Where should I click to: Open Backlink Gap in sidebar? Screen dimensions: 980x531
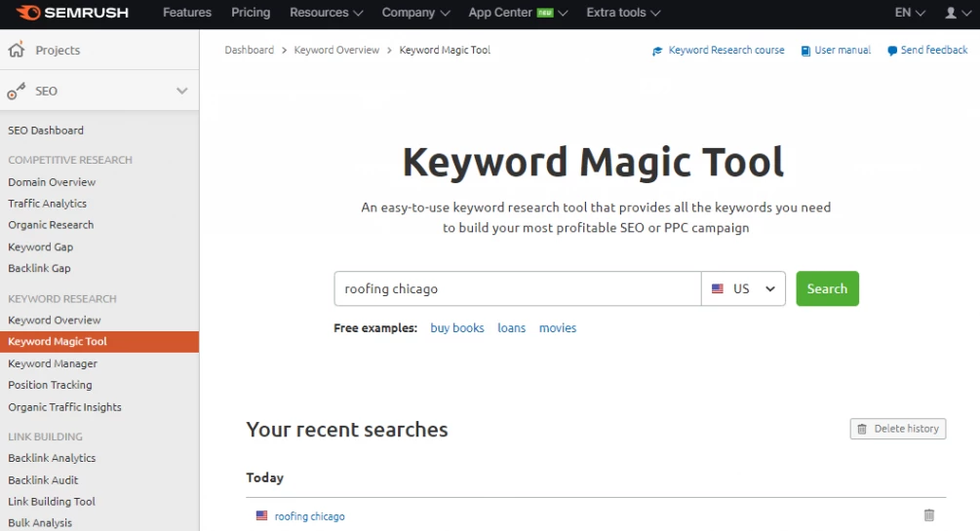click(39, 268)
